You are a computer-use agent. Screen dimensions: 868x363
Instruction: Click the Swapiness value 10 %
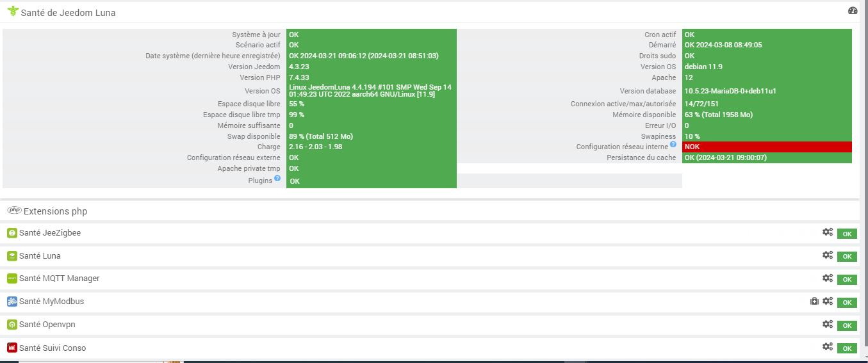tap(692, 136)
